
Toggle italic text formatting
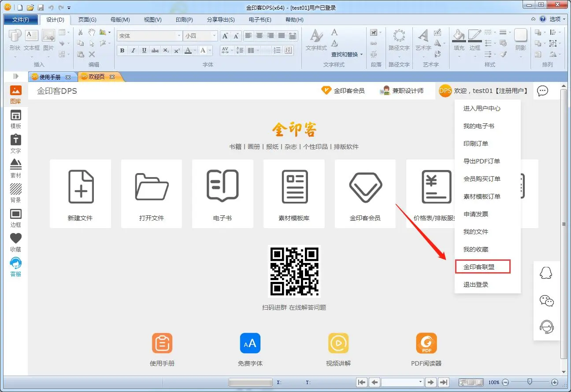point(133,51)
